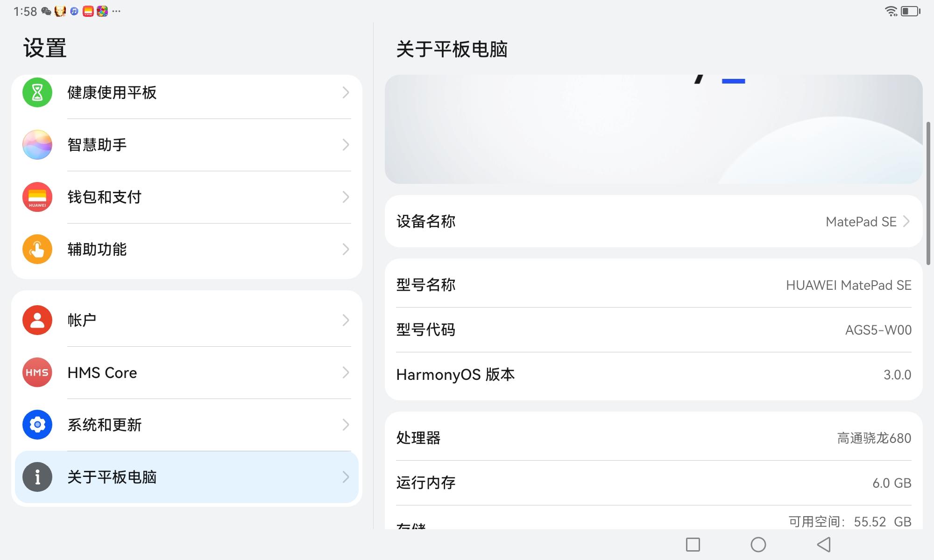The height and width of the screenshot is (560, 934).
Task: Tap the AGS5-W00 model code
Action: point(878,330)
